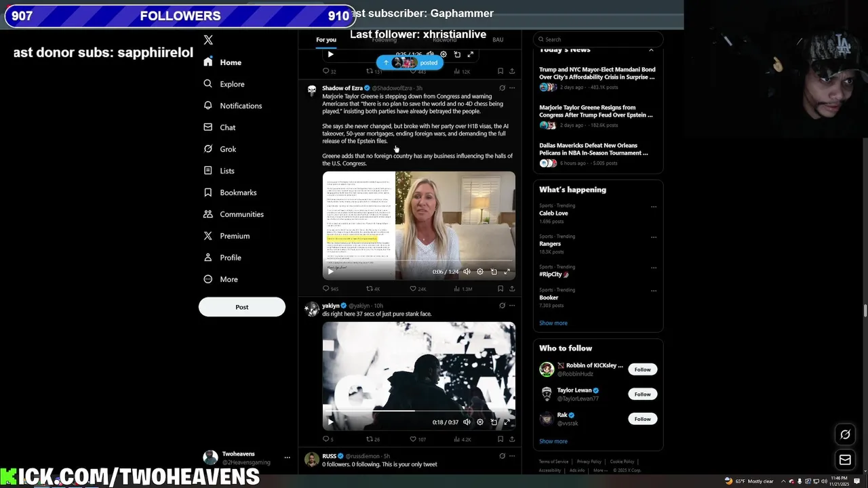
Task: Repost the Shadow of Ezra post
Action: click(x=373, y=289)
